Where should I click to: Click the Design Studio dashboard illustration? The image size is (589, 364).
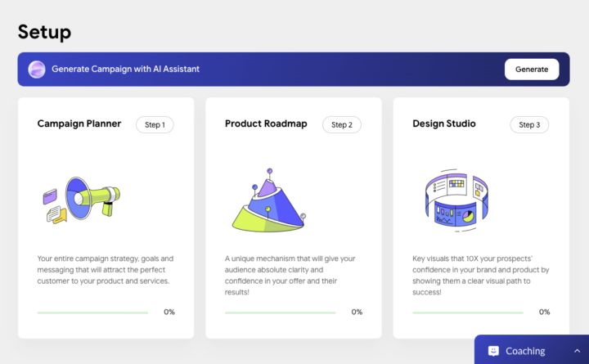pos(456,200)
